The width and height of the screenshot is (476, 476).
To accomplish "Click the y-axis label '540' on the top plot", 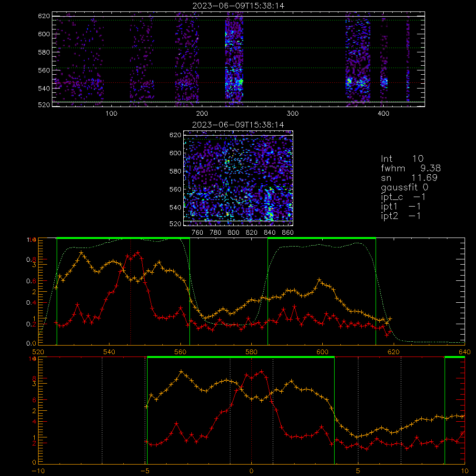I will click(x=44, y=89).
